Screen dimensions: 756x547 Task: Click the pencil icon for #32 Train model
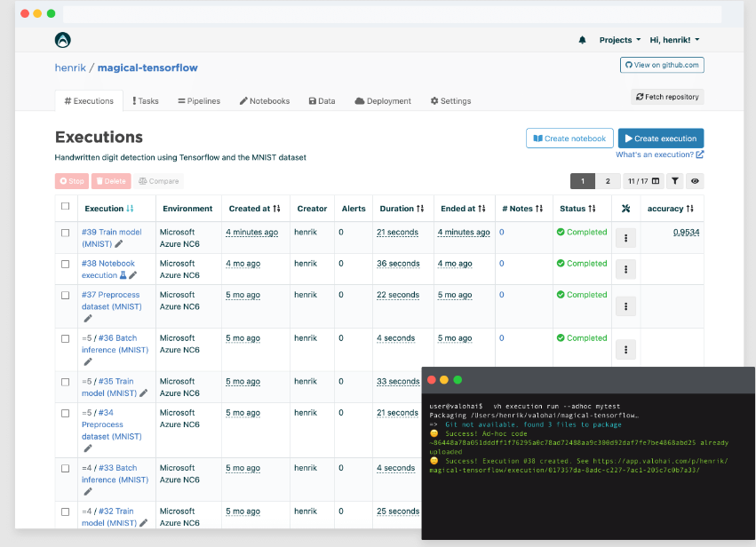143,523
